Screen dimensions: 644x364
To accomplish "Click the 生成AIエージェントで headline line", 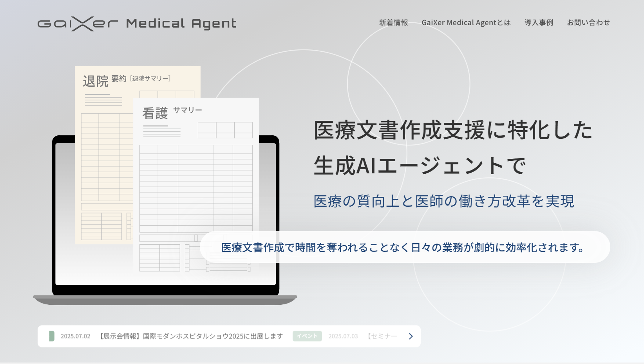I will (420, 166).
